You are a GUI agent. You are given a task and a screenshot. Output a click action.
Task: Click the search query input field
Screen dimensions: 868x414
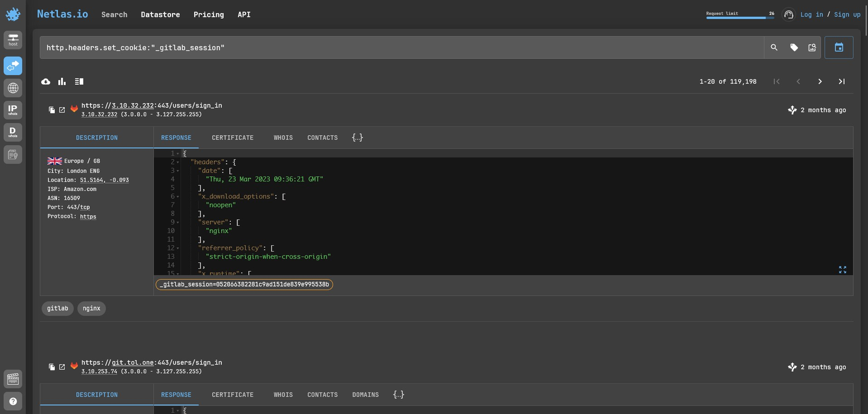tap(400, 47)
